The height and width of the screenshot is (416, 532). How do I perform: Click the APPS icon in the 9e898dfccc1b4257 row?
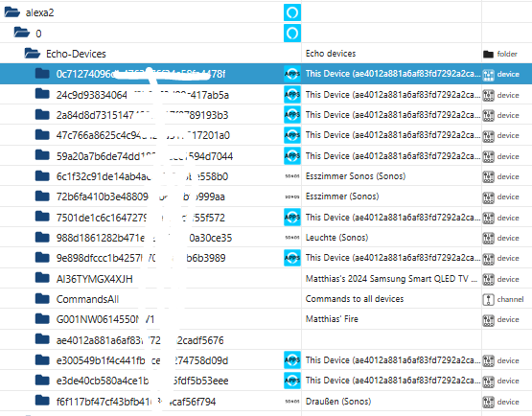point(292,258)
